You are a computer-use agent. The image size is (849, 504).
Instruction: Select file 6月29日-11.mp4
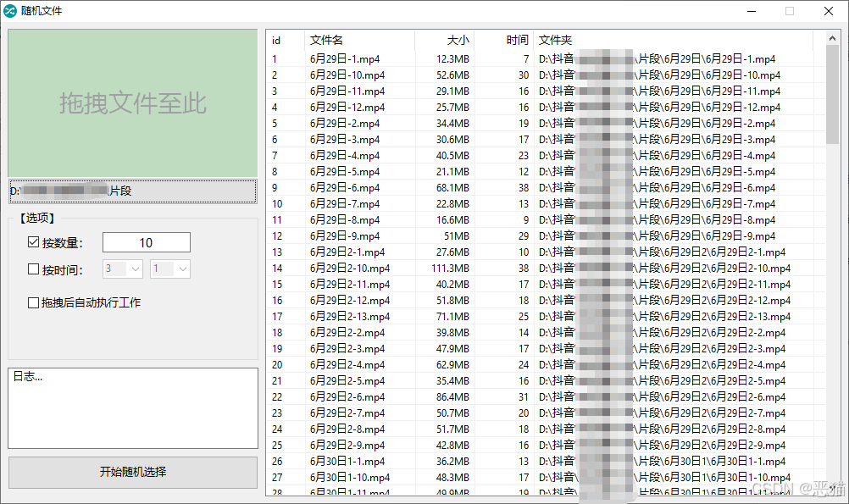point(347,91)
